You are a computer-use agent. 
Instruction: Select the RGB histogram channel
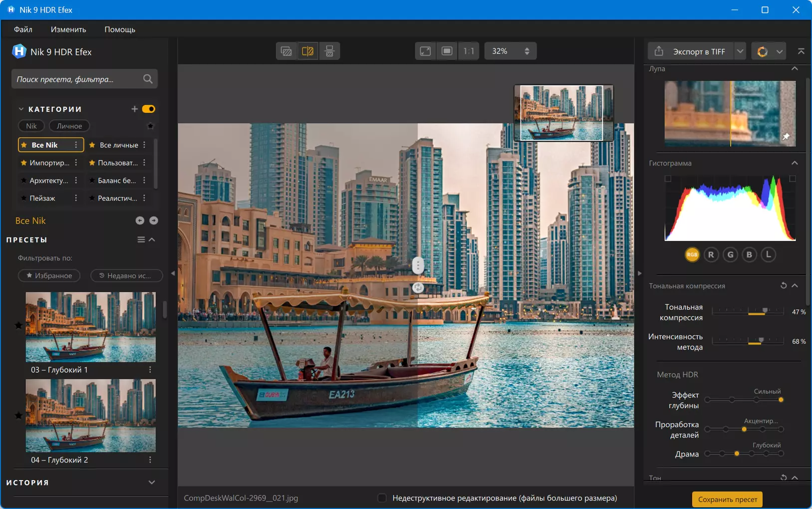pyautogui.click(x=692, y=254)
